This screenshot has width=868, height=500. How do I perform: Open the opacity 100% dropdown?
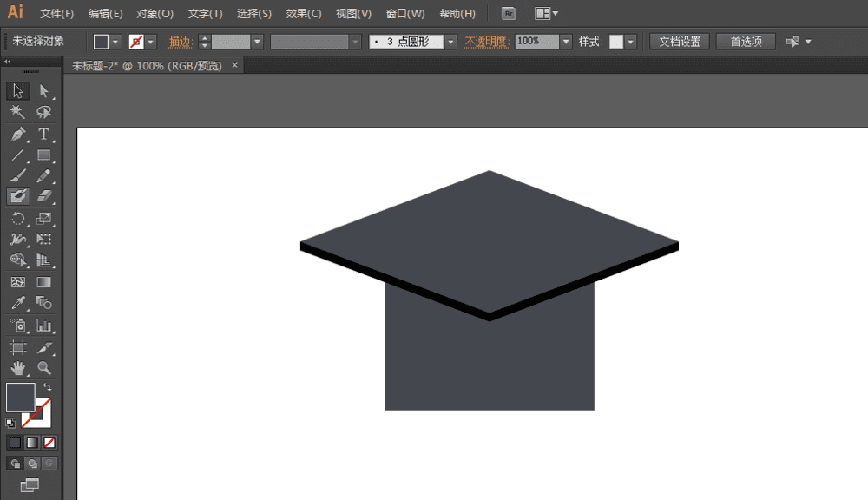pos(566,42)
